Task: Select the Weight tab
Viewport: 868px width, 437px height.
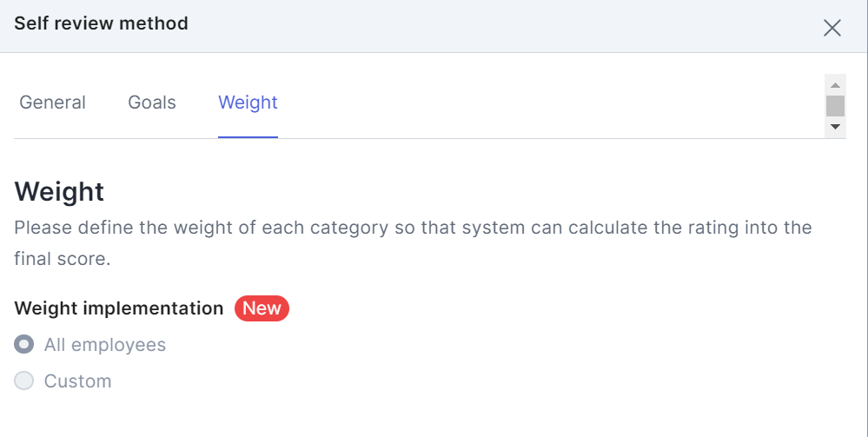Action: tap(248, 103)
